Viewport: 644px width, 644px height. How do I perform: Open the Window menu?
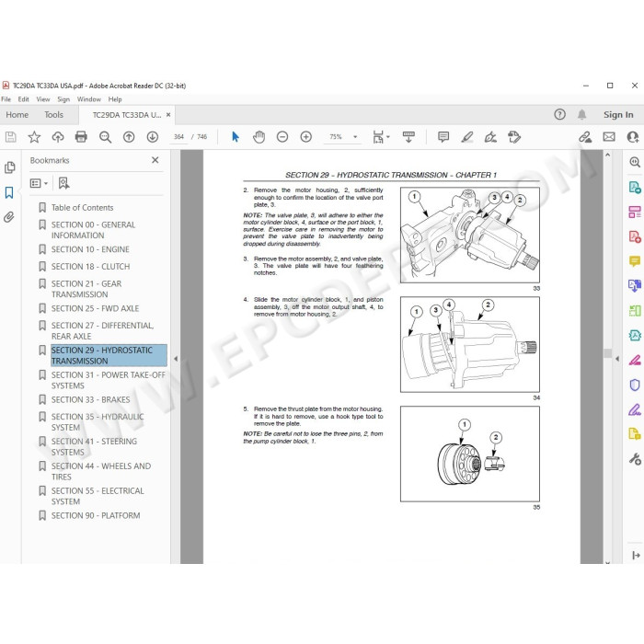[x=88, y=99]
